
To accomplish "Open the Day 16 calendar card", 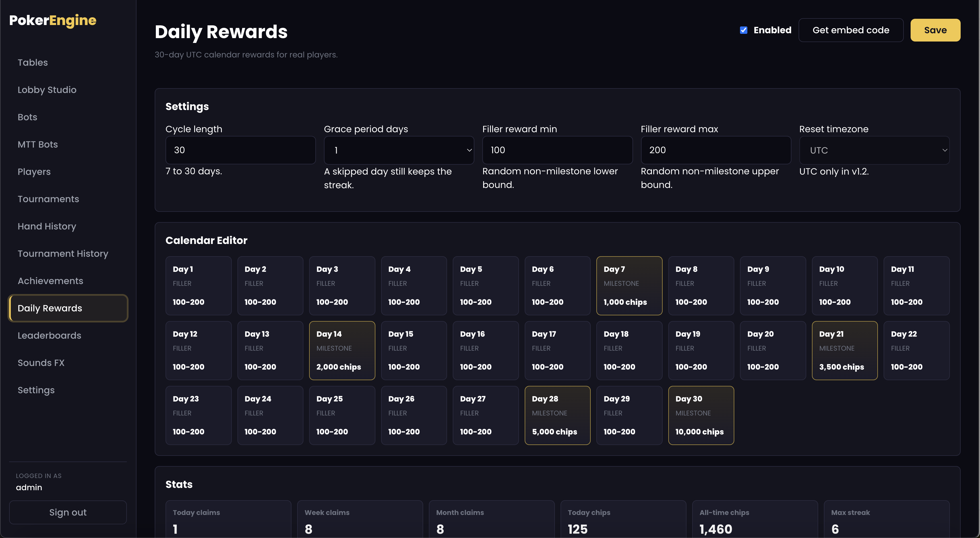I will pyautogui.click(x=486, y=350).
